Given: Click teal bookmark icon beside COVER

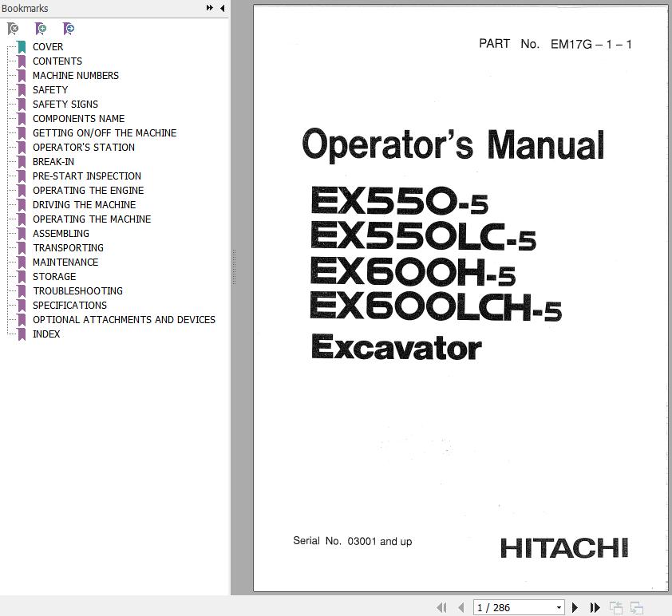Looking at the screenshot, I should (22, 47).
